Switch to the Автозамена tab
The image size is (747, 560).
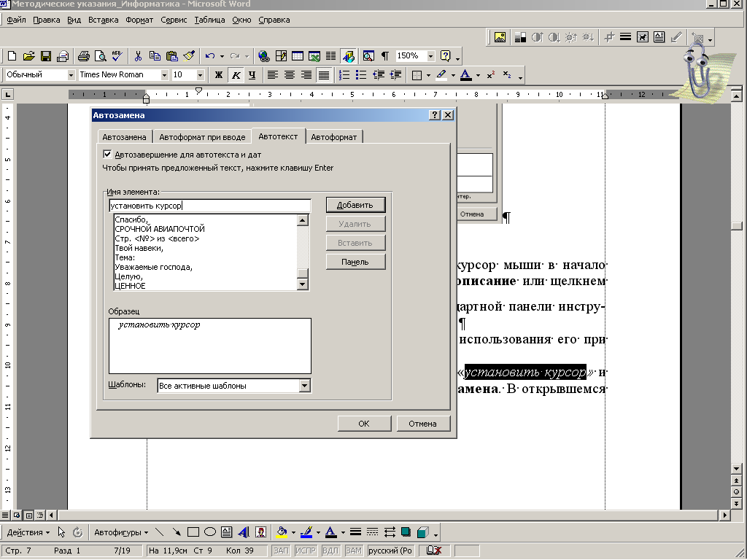(124, 137)
